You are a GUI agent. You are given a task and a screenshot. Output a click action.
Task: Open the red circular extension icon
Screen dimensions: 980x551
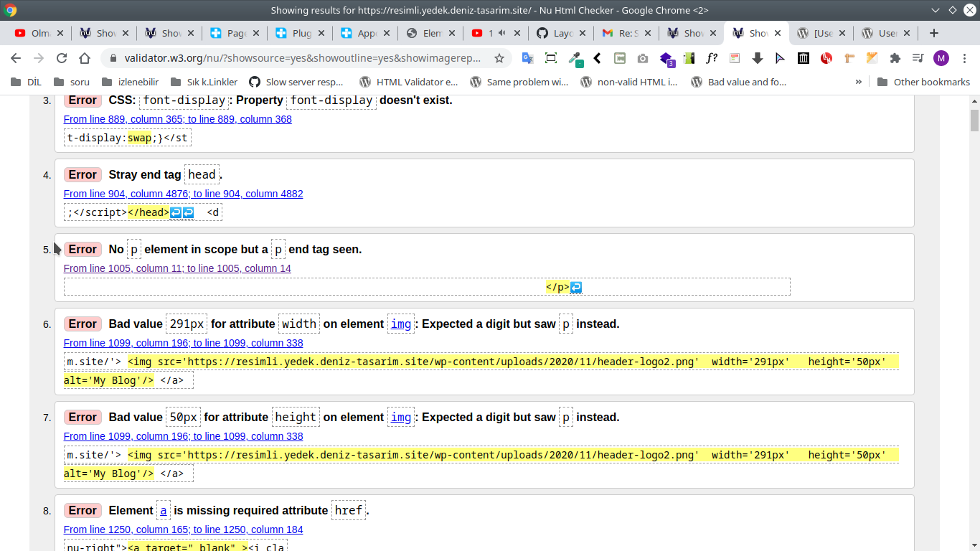826,58
